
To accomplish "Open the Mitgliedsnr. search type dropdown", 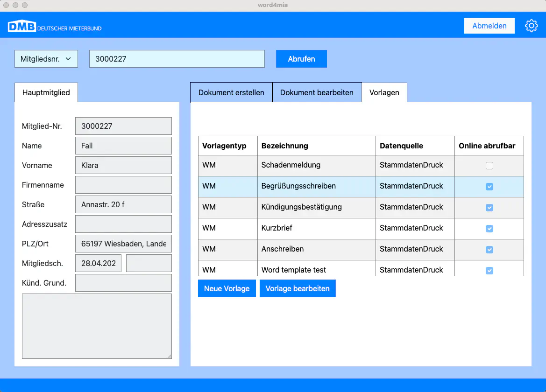I will tap(46, 59).
